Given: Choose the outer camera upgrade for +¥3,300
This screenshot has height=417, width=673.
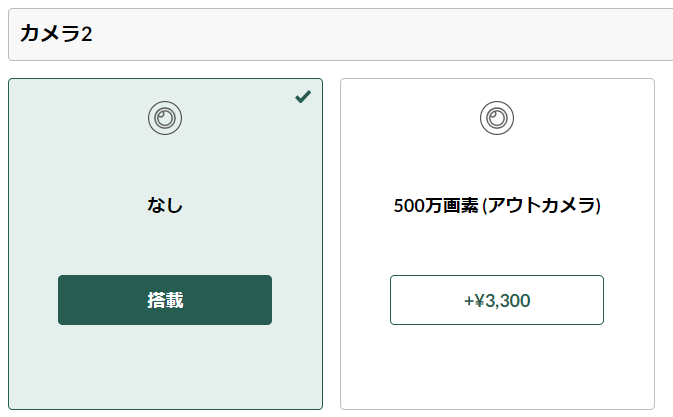Looking at the screenshot, I should click(x=497, y=300).
